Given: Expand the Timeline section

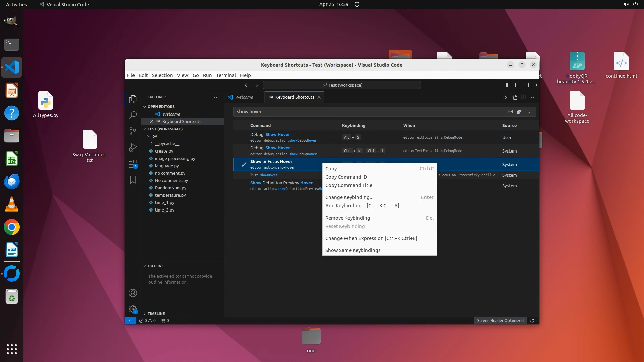Looking at the screenshot, I should click(156, 314).
